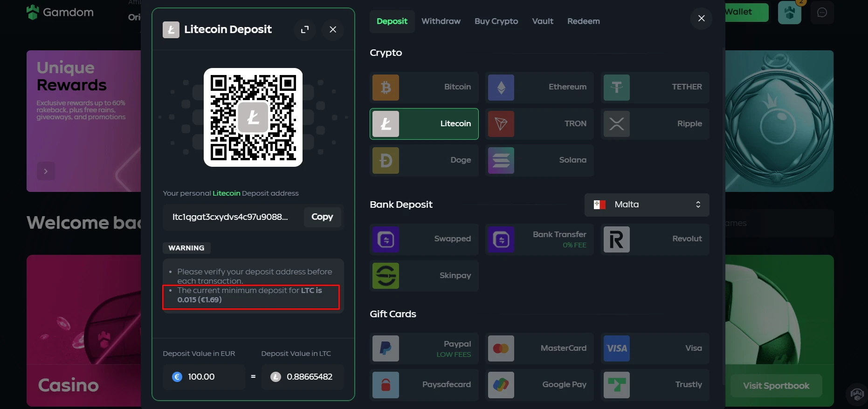The image size is (868, 409).
Task: Choose MasterCard gift card option
Action: (x=539, y=348)
